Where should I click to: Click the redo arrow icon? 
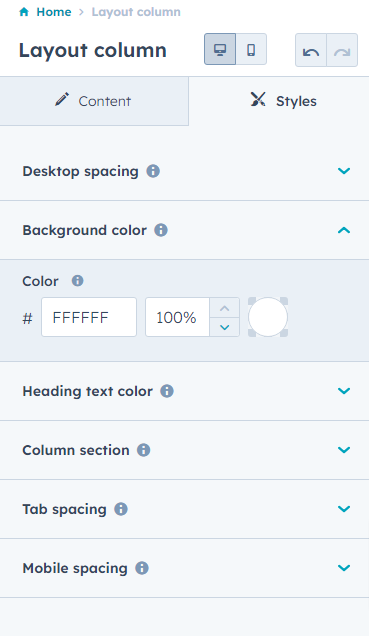click(x=342, y=51)
